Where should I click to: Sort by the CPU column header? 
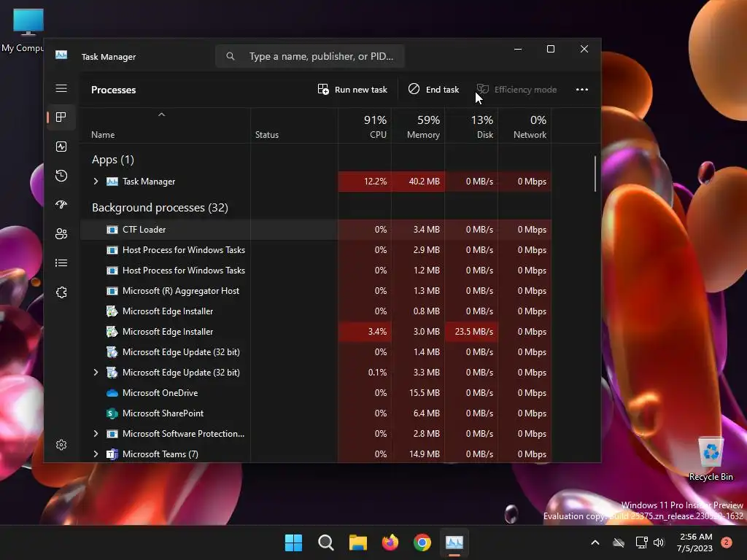[365, 127]
